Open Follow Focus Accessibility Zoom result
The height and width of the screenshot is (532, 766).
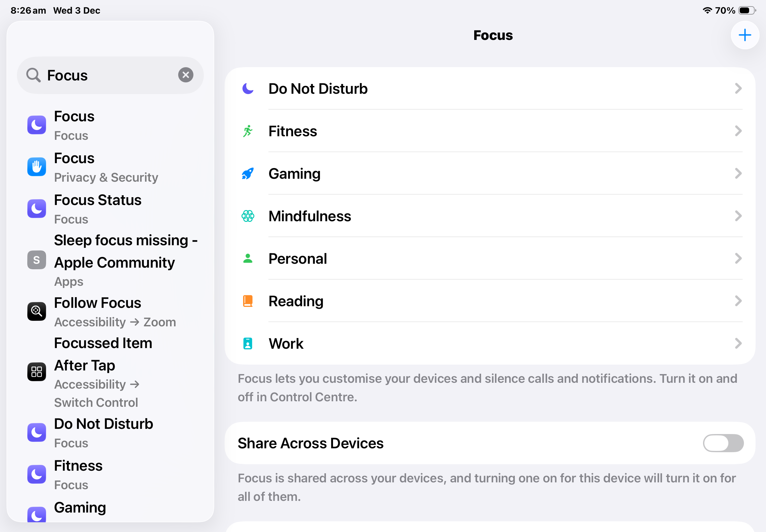point(114,312)
